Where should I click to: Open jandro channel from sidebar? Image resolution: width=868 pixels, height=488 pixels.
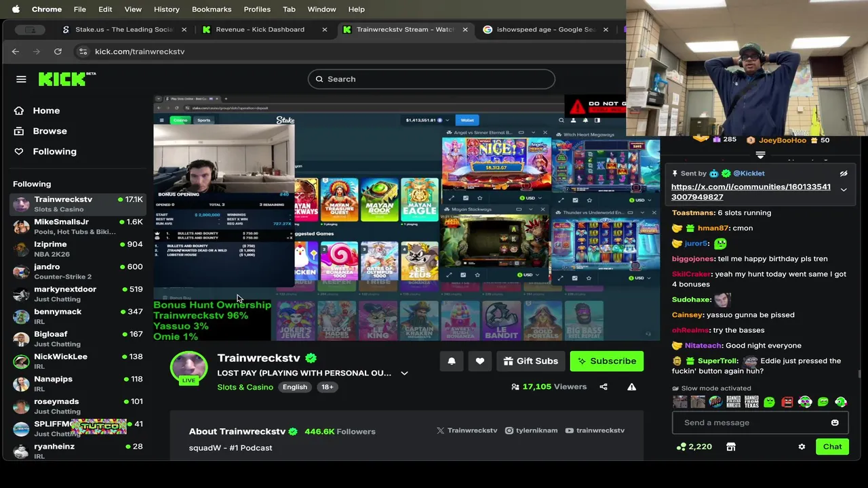coord(77,271)
